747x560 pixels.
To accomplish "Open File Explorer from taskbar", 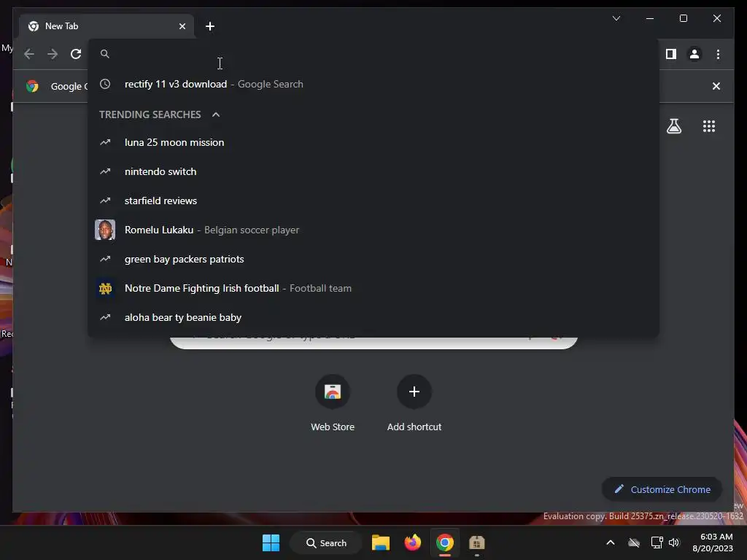I will (x=381, y=542).
